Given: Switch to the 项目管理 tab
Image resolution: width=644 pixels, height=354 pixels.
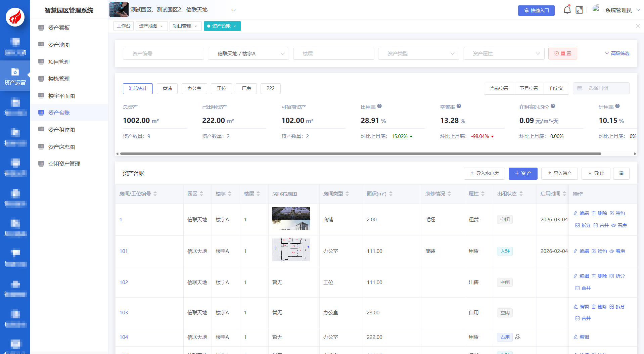Looking at the screenshot, I should point(182,26).
